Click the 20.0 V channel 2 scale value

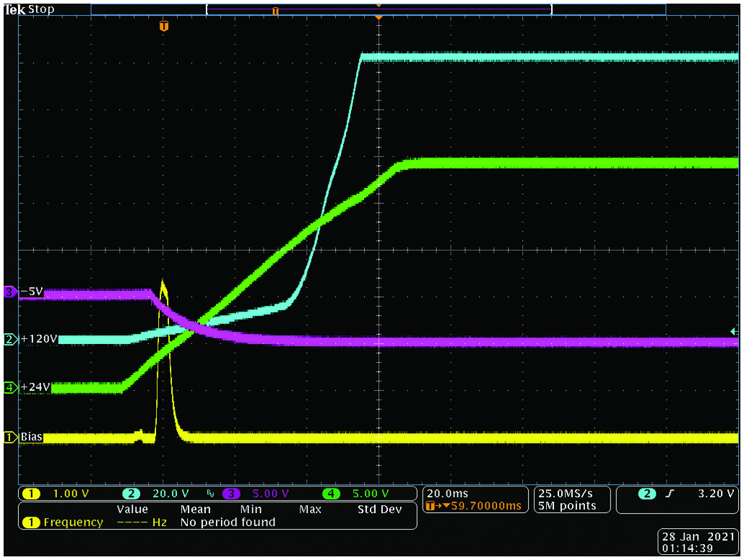170,494
